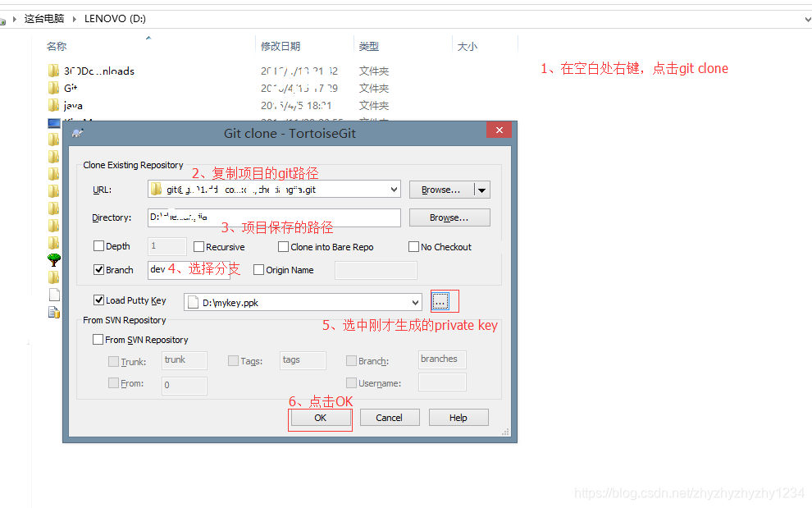Expand the Explorer address bar history dropdown
The width and height of the screenshot is (812, 508).
click(807, 19)
